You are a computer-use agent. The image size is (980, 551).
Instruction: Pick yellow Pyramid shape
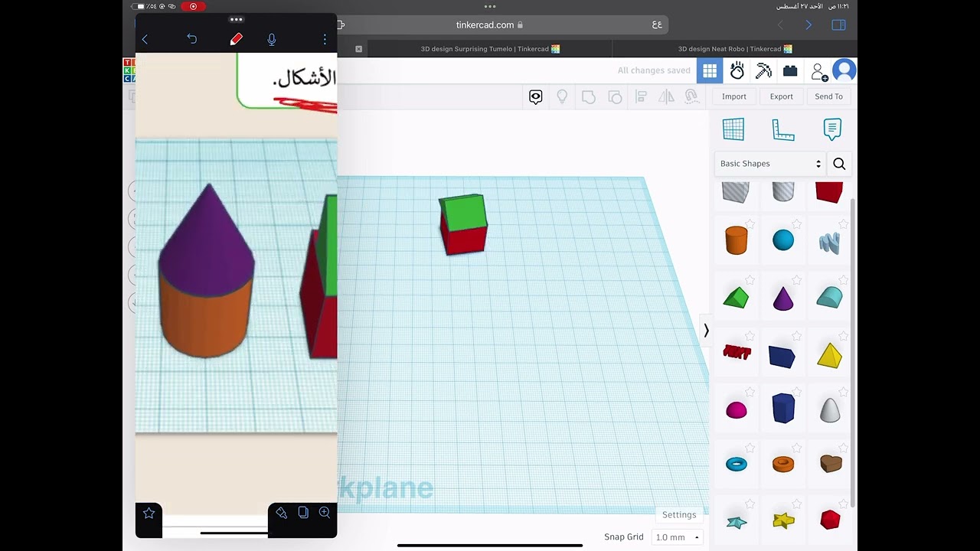click(829, 355)
